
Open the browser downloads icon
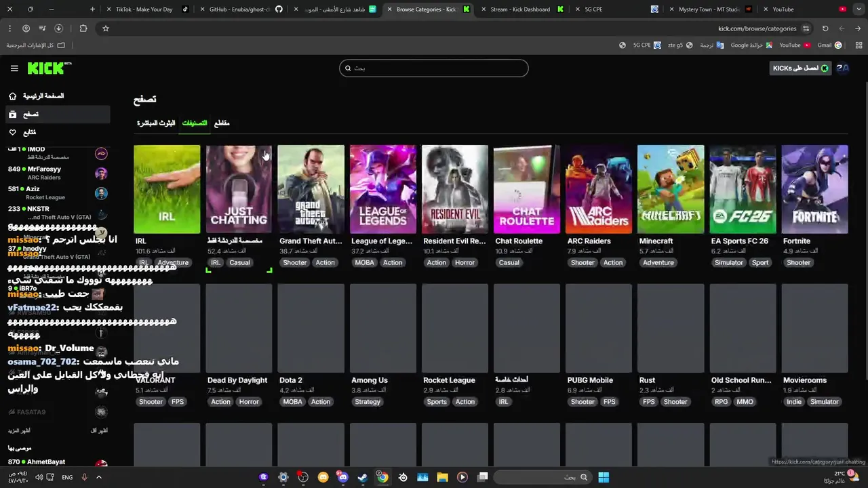[58, 28]
